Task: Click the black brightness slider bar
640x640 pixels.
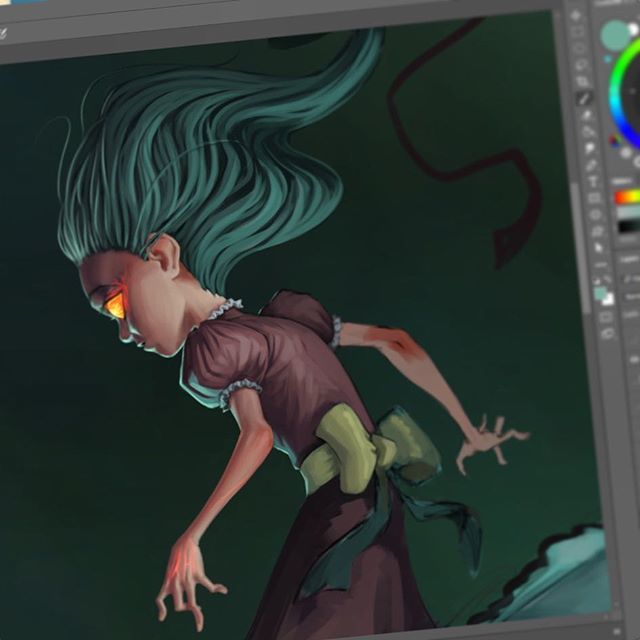Action: click(x=630, y=227)
